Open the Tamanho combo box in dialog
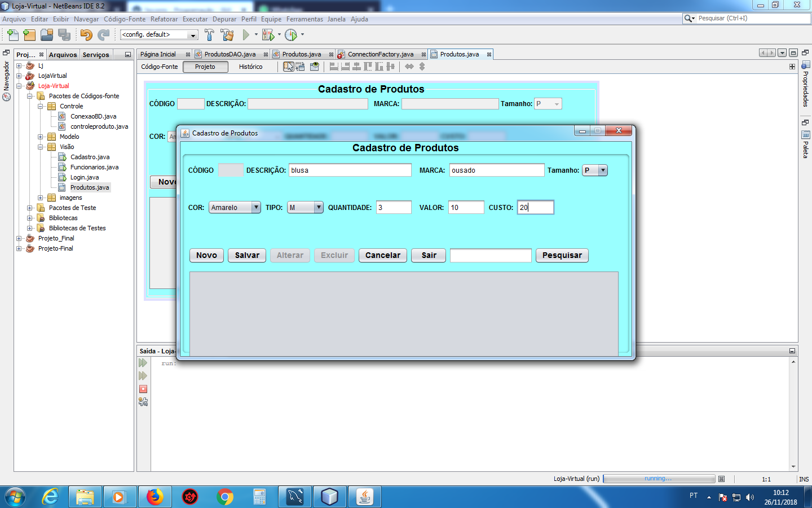The height and width of the screenshot is (508, 812). [x=595, y=170]
